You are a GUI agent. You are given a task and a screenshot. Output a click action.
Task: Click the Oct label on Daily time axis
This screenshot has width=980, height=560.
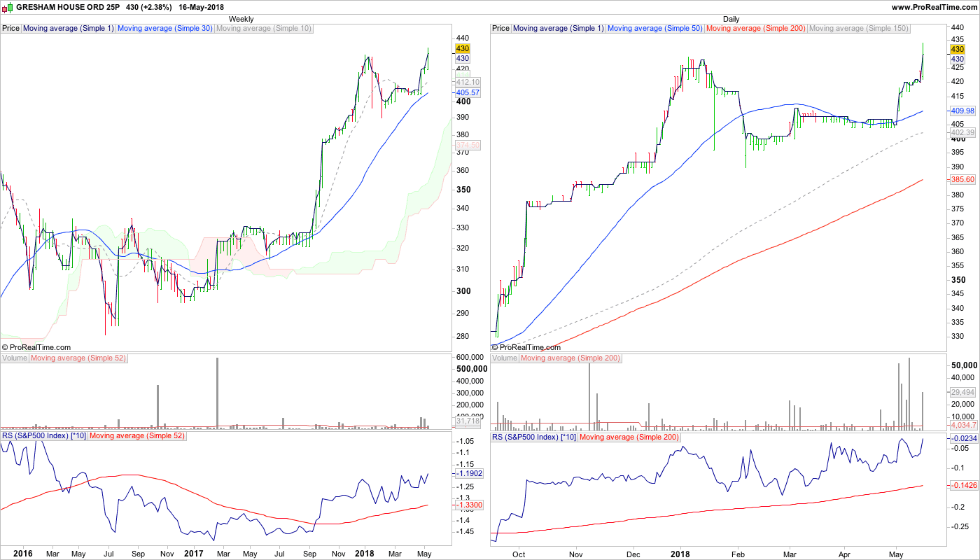pos(519,553)
